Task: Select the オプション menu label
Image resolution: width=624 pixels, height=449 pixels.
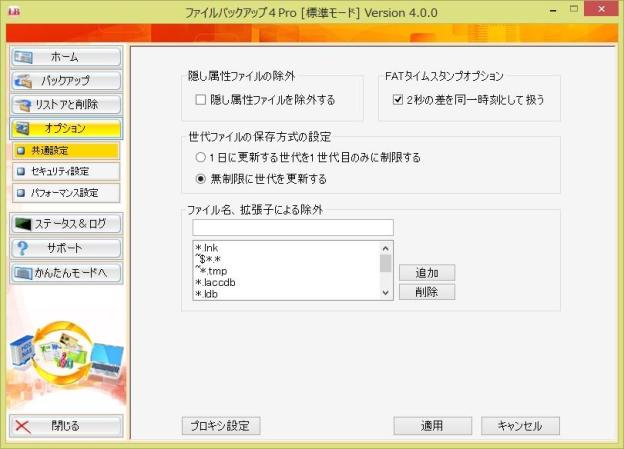Action: [65, 129]
